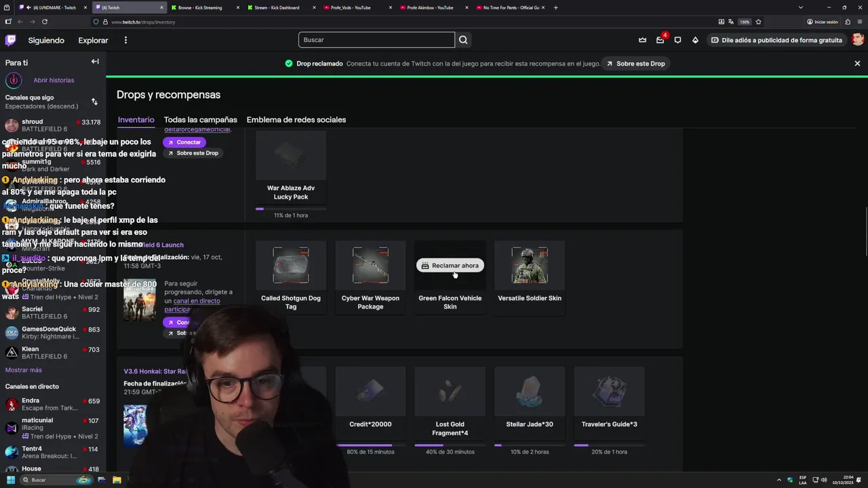Click the Lost Gold Fragment*4 reward
Screen dimensions: 868x488
(x=450, y=403)
